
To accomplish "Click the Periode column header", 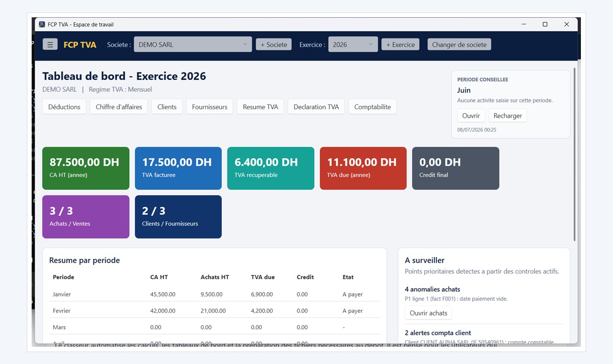I will 63,277.
